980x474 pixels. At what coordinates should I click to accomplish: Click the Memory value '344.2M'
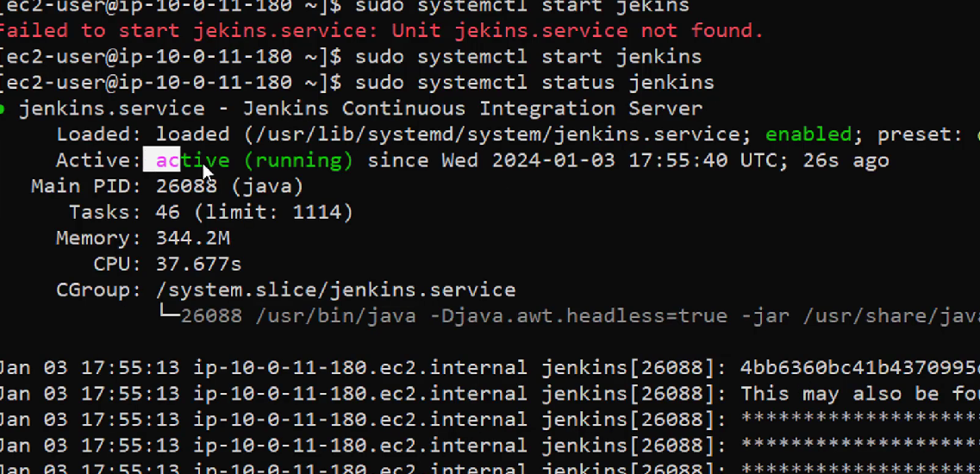pyautogui.click(x=192, y=238)
